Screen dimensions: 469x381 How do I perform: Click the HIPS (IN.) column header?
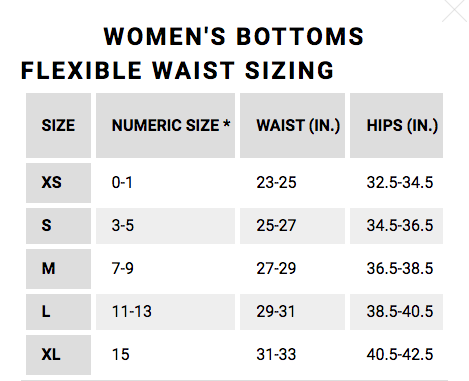tap(396, 125)
